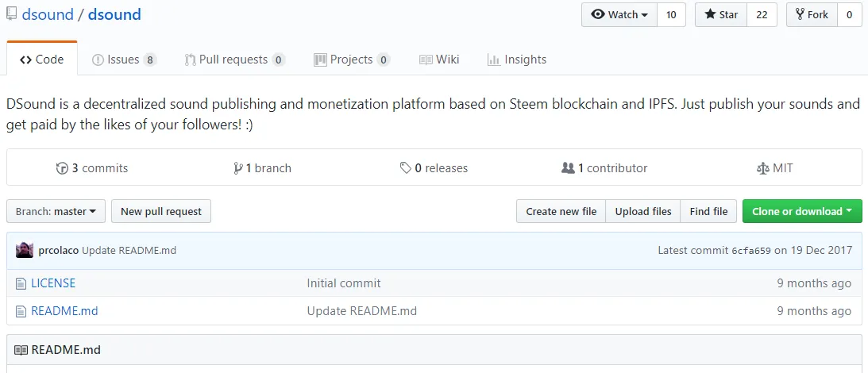Image resolution: width=868 pixels, height=373 pixels.
Task: Open the prcolaco author link
Action: click(59, 251)
